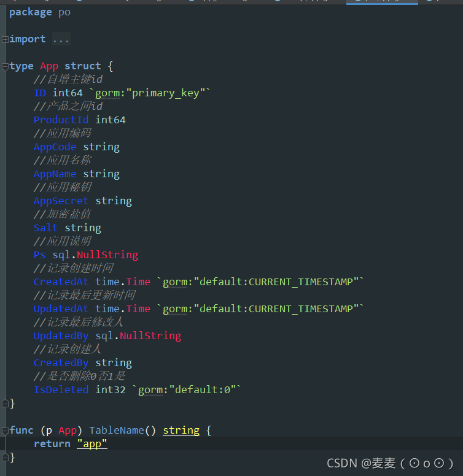Click the 'ProductId' field
The height and width of the screenshot is (476, 463).
click(x=61, y=120)
